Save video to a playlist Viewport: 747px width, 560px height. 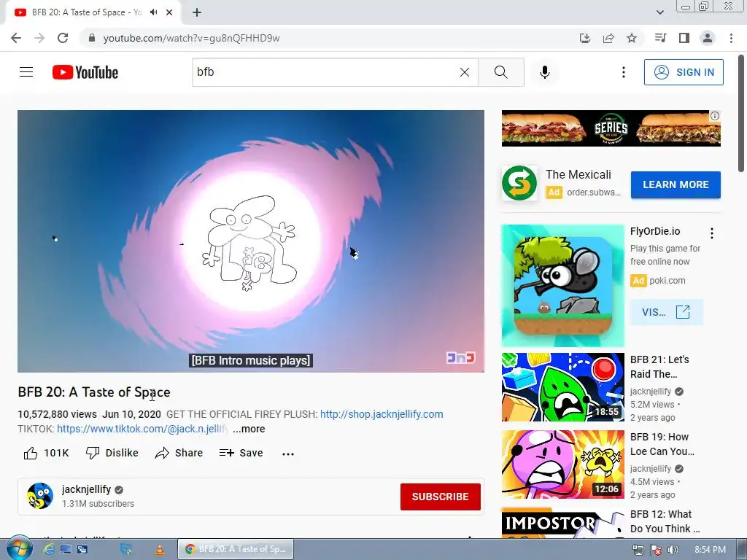click(241, 453)
